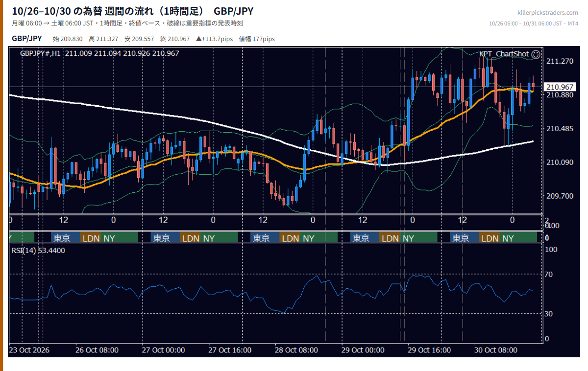This screenshot has height=371, width=588.
Task: Click the 210.090 price axis label
Action: (560, 162)
